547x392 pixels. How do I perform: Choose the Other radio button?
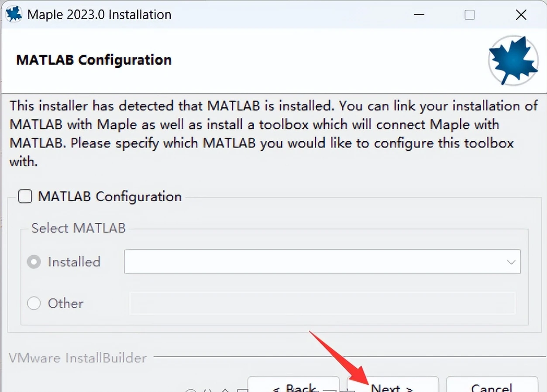[34, 304]
